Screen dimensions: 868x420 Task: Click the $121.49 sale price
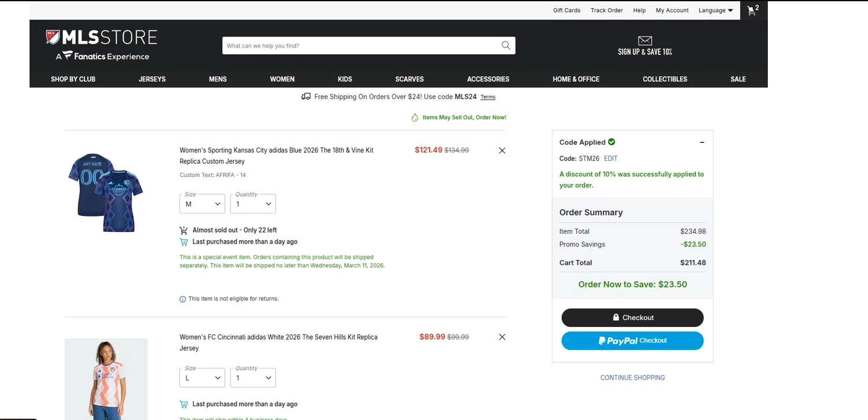pyautogui.click(x=428, y=150)
